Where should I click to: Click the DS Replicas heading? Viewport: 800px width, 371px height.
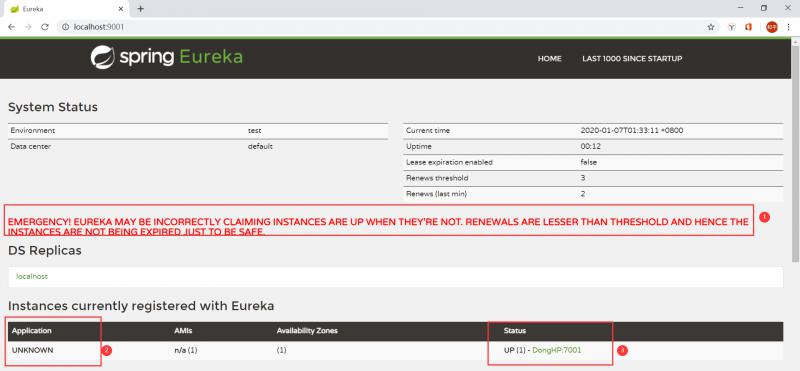[45, 251]
